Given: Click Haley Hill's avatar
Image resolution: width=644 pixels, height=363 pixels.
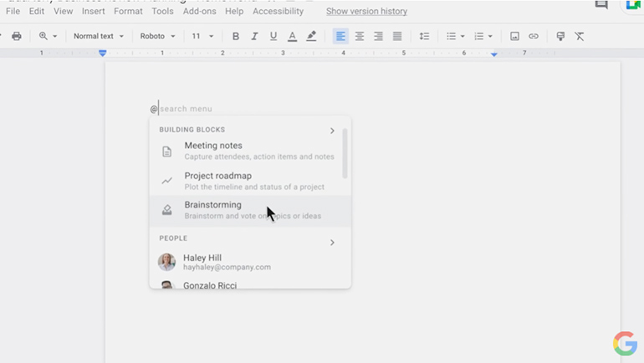Looking at the screenshot, I should point(166,262).
